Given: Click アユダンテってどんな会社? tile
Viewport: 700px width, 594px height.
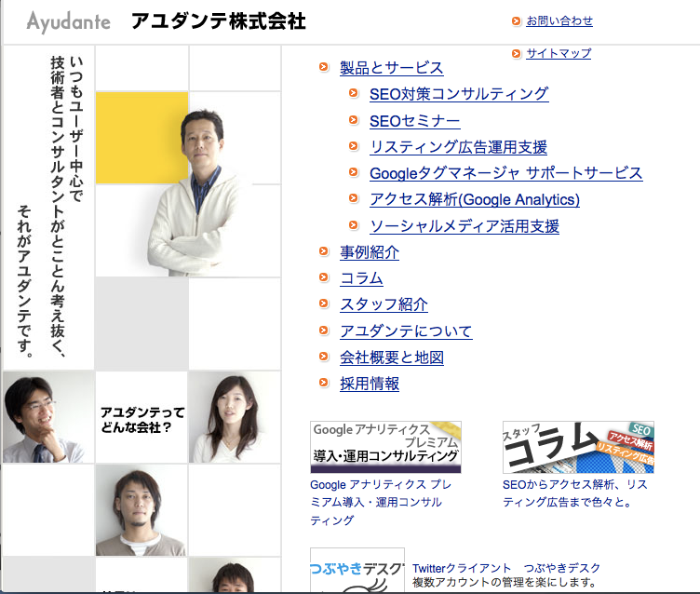Looking at the screenshot, I should (x=141, y=418).
